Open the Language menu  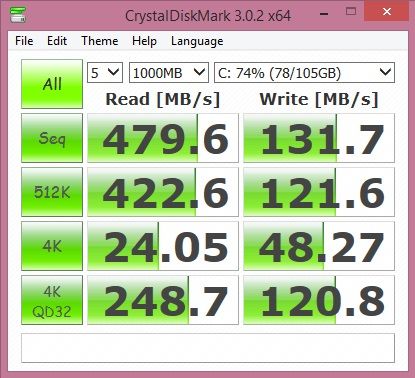(x=197, y=41)
